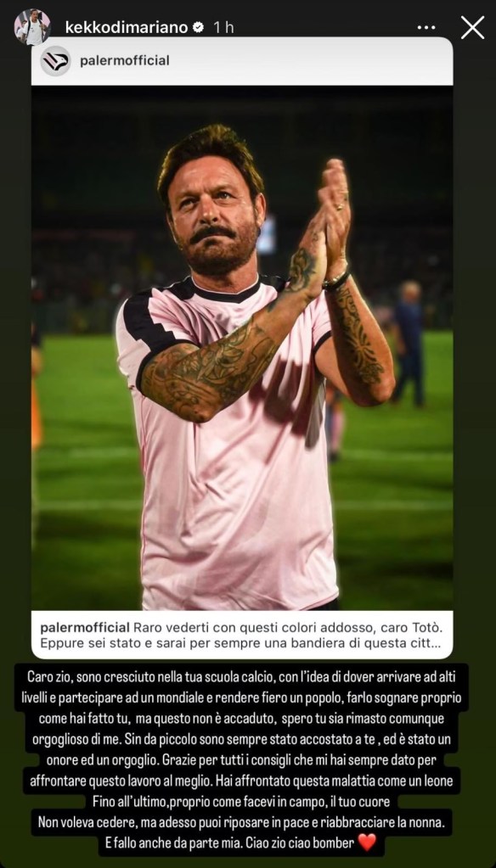Click the white header bar of the reshared post
Image resolution: width=496 pixels, height=868 pixels.
pos(241,61)
